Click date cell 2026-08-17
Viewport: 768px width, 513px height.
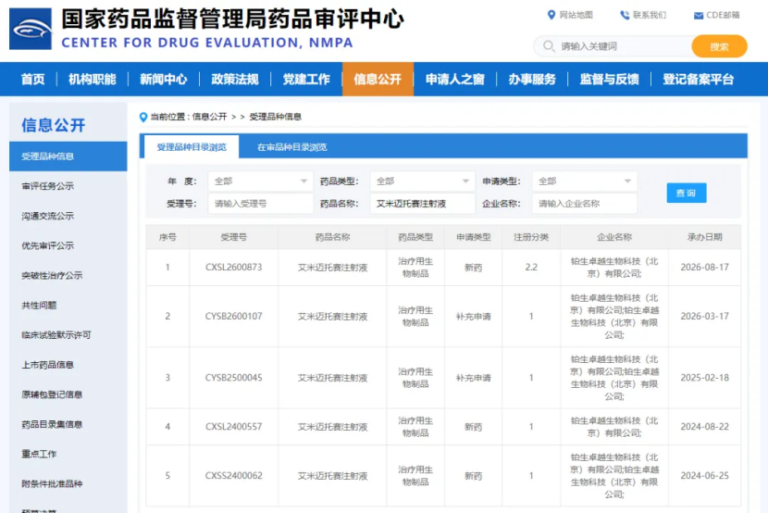(x=704, y=268)
